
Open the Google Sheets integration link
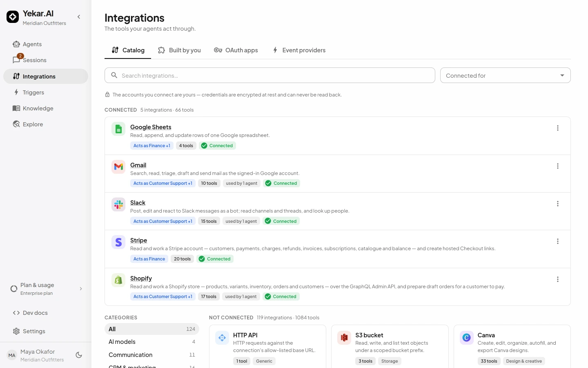[x=151, y=127]
